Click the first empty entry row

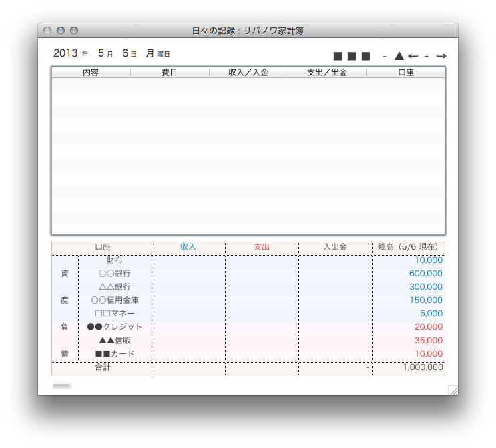pyautogui.click(x=248, y=85)
